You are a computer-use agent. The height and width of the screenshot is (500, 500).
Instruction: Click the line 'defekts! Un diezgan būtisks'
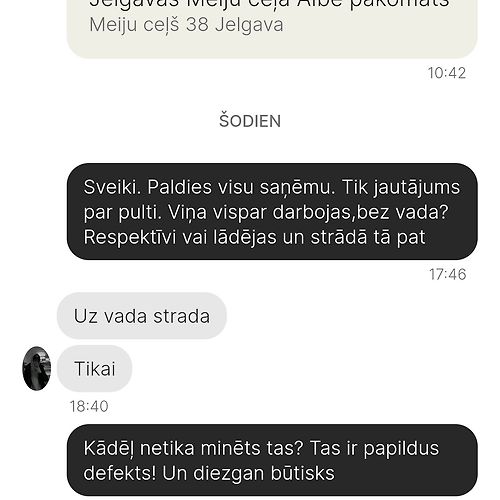pos(209,473)
